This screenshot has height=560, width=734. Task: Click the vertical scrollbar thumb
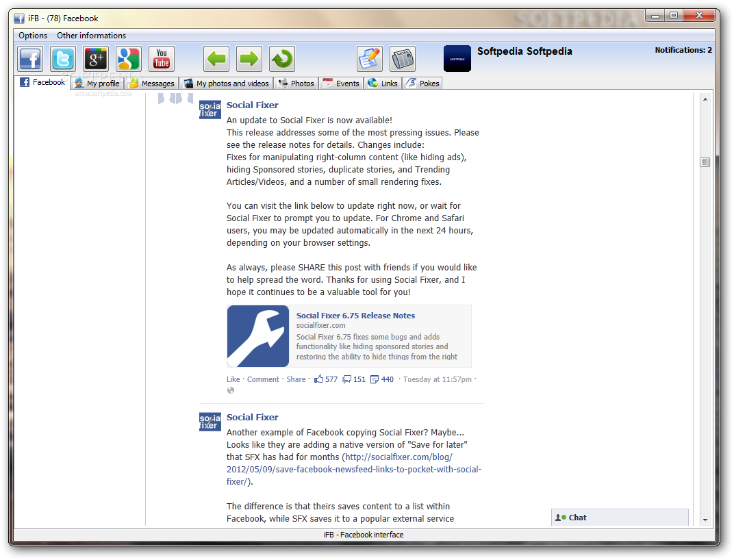click(x=705, y=162)
